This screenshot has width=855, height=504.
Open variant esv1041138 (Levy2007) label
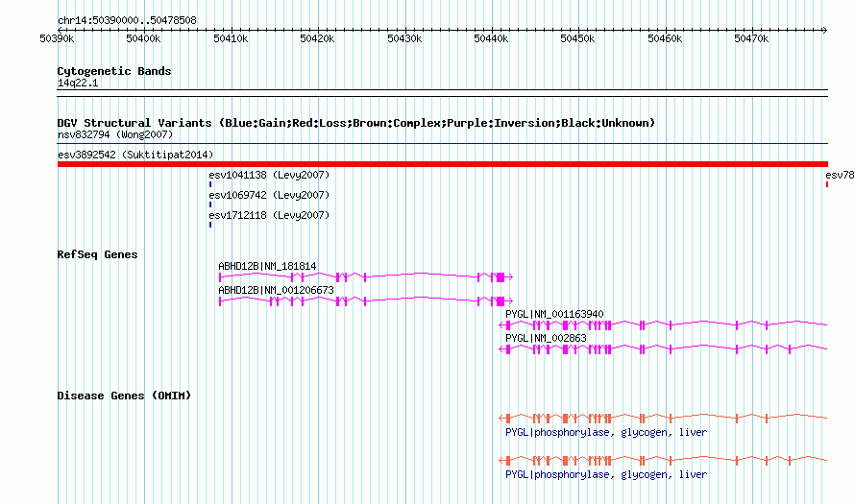[x=269, y=175]
